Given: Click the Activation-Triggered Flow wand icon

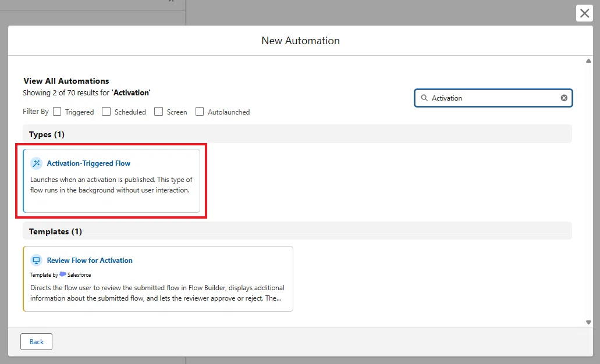Looking at the screenshot, I should click(x=36, y=163).
